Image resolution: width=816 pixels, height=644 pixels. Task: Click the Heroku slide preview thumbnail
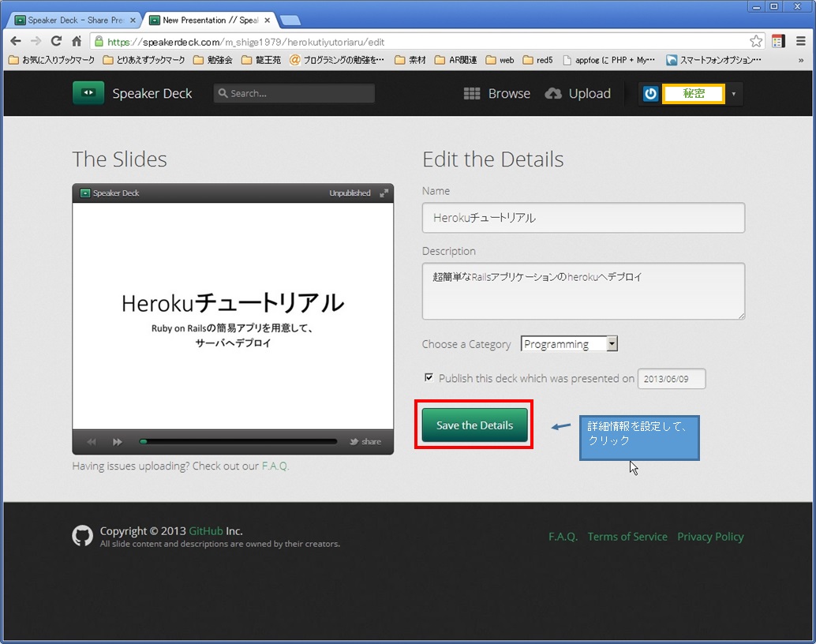pyautogui.click(x=233, y=316)
